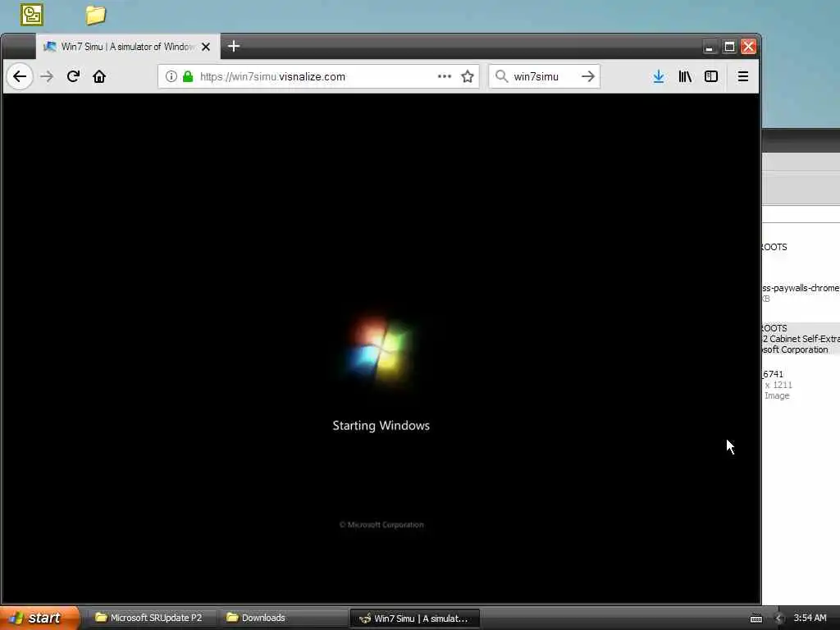The height and width of the screenshot is (630, 840).
Task: Open the Library bookshelf icon
Action: [x=685, y=76]
